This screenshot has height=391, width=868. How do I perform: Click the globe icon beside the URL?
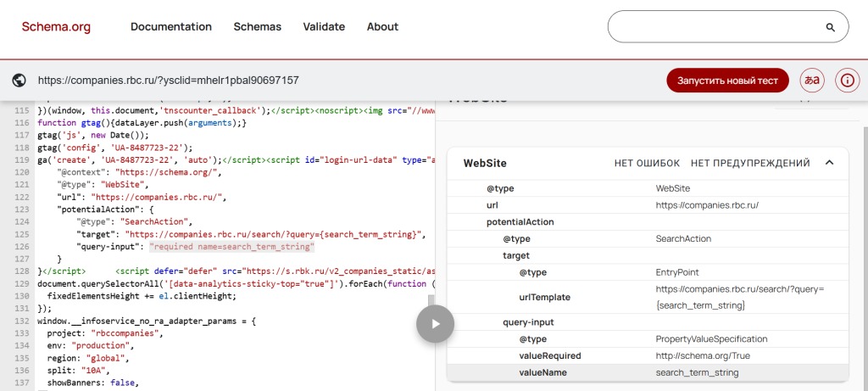click(19, 81)
